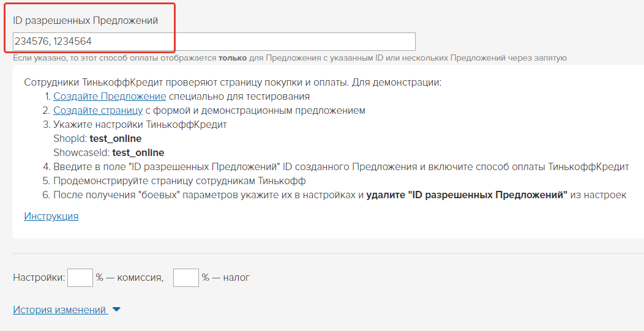Click the ID разрешенных Предложений input field
Screen dimensions: 644x331
[214, 42]
